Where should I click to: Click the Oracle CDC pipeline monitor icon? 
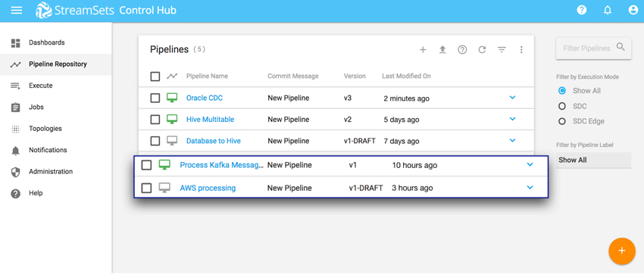point(172,98)
